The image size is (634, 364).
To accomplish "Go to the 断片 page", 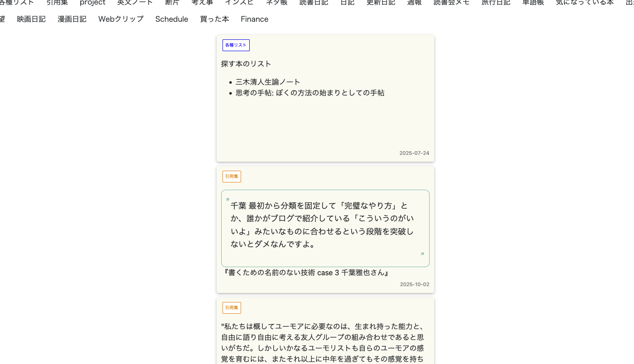I will pos(172,3).
